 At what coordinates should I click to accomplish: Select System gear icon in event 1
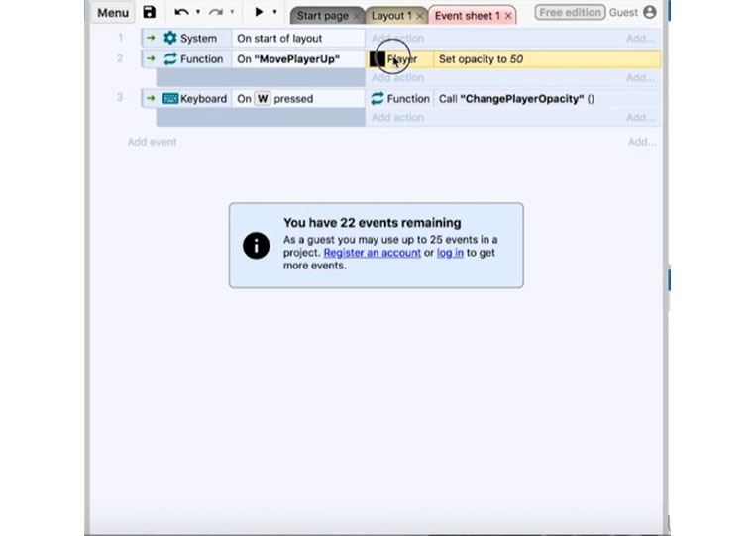click(169, 38)
